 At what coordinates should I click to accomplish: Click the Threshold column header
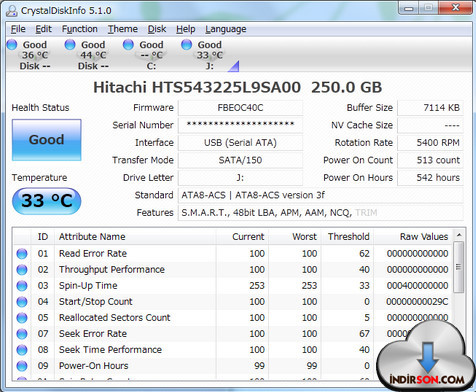pos(347,237)
